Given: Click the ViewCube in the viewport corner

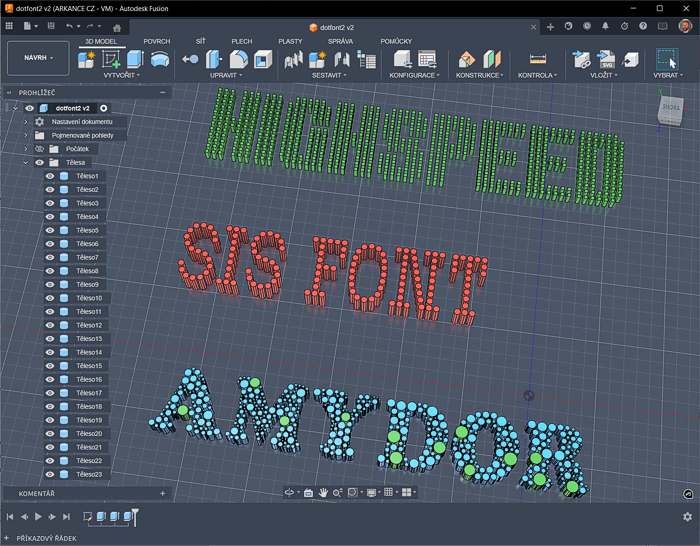Looking at the screenshot, I should tap(669, 109).
